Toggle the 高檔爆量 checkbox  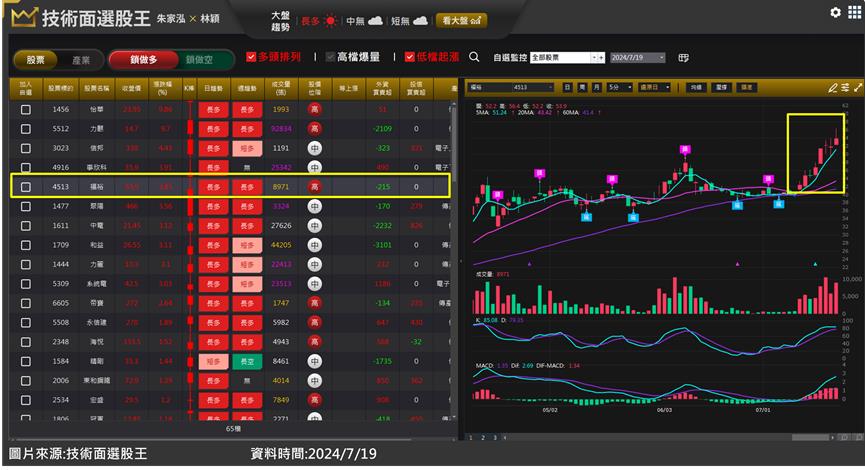pos(330,57)
